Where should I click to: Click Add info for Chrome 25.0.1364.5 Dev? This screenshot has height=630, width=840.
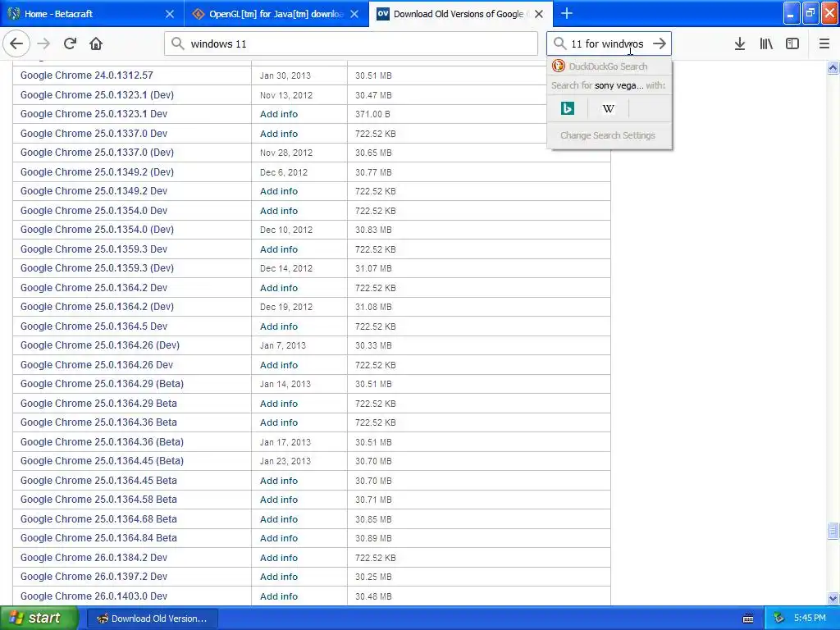[x=279, y=326]
